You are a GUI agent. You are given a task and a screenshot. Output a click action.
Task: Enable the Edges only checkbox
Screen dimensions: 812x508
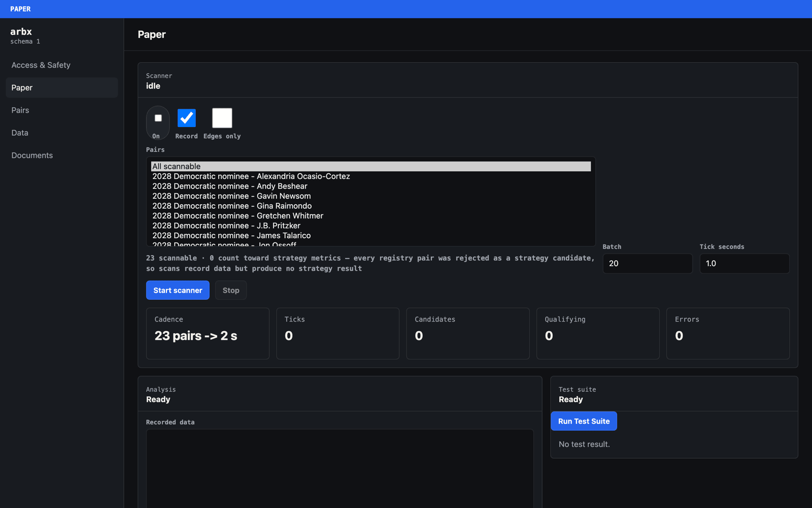[x=222, y=118]
